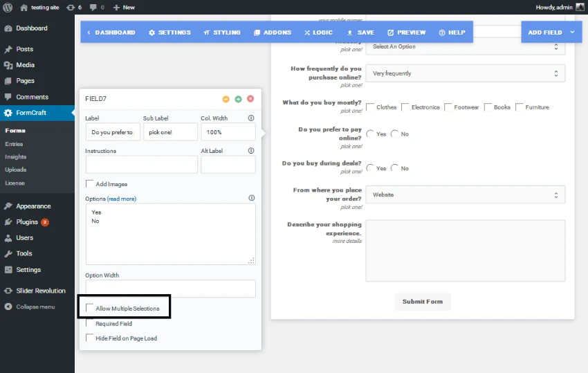This screenshot has width=588, height=373.
Task: Select Yes for Do you prefer to pay online
Action: [x=370, y=134]
